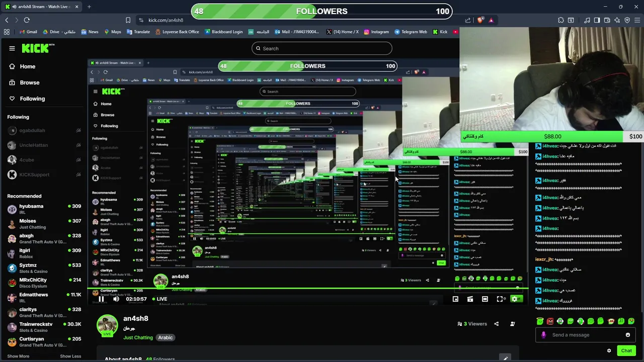Open the Blackboard Login bookmark
Screen dimensions: 644x362
223,32
